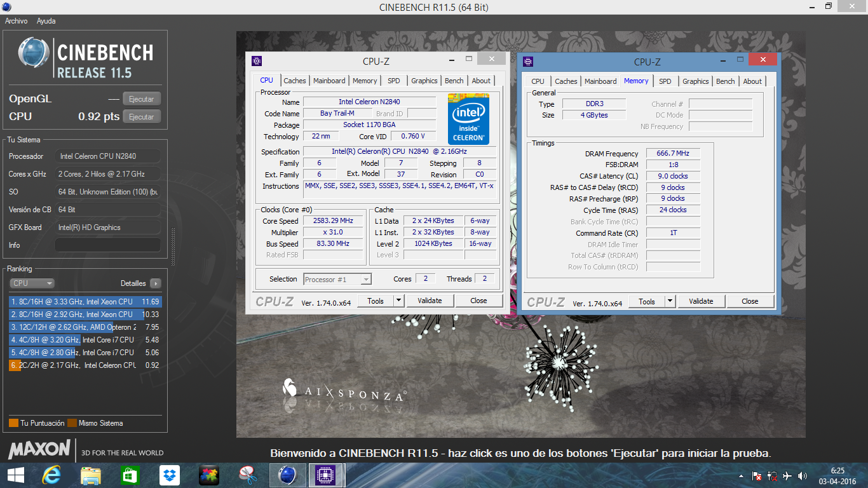Viewport: 868px width, 488px height.
Task: Click Validate in right CPU-Z window
Action: click(701, 301)
